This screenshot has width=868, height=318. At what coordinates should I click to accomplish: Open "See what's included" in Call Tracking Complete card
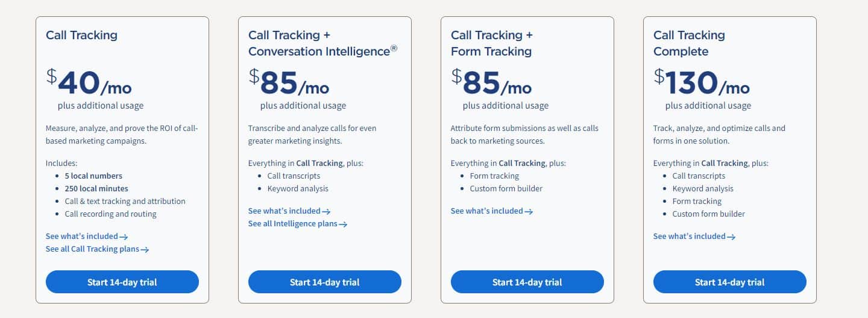pyautogui.click(x=694, y=237)
